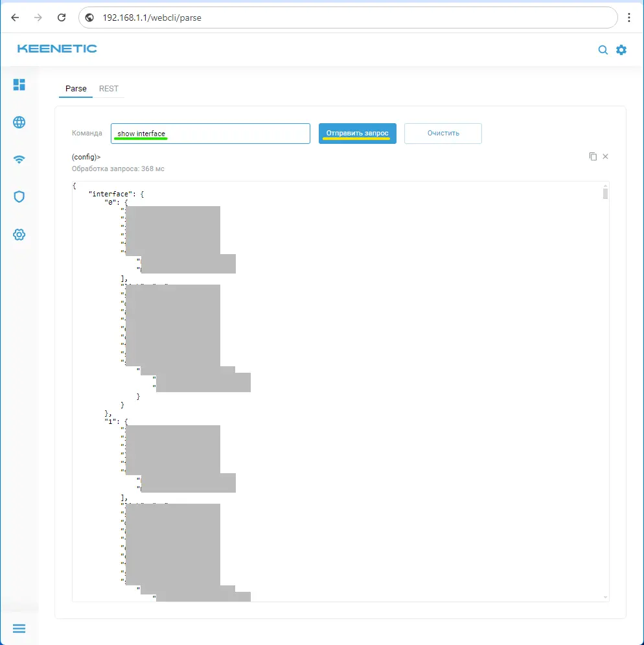Go back with the browser back arrow

pyautogui.click(x=16, y=18)
